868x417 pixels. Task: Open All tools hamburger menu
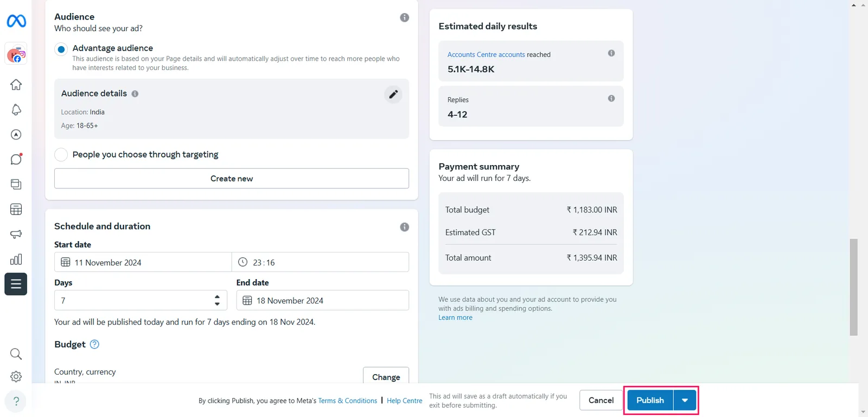coord(16,284)
